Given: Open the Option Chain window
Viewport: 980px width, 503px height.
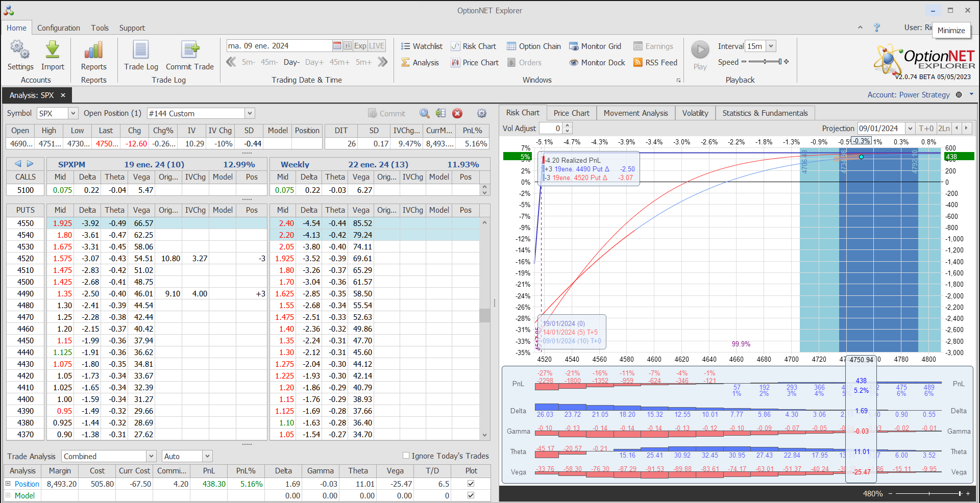Looking at the screenshot, I should click(533, 46).
